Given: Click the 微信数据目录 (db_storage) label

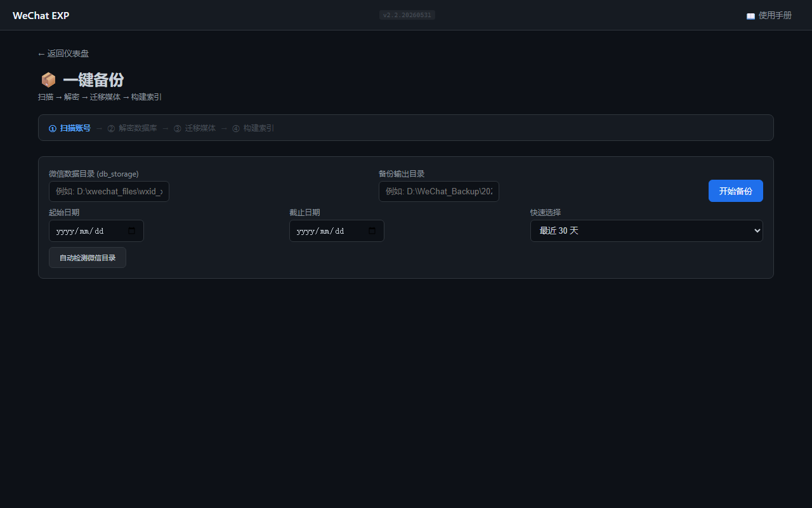Looking at the screenshot, I should pyautogui.click(x=94, y=173).
